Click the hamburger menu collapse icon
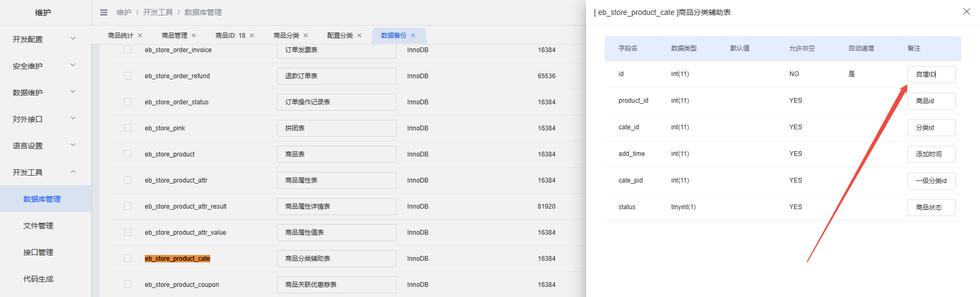 tap(104, 12)
